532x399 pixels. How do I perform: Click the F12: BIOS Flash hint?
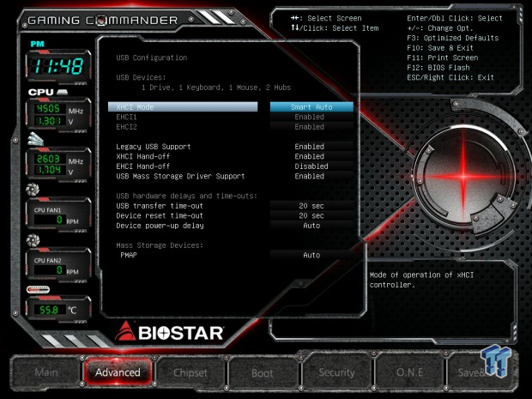(x=438, y=68)
